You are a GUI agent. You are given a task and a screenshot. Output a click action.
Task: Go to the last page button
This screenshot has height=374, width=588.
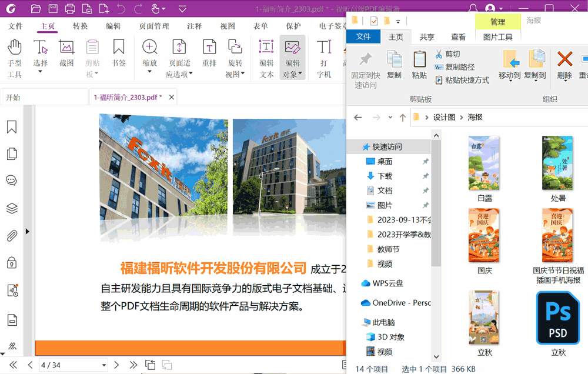tap(133, 365)
